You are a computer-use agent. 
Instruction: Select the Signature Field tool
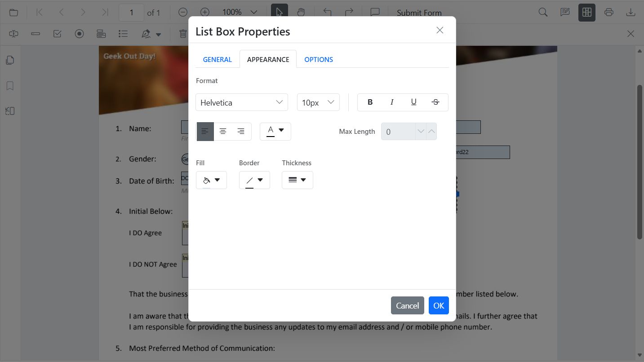click(145, 34)
